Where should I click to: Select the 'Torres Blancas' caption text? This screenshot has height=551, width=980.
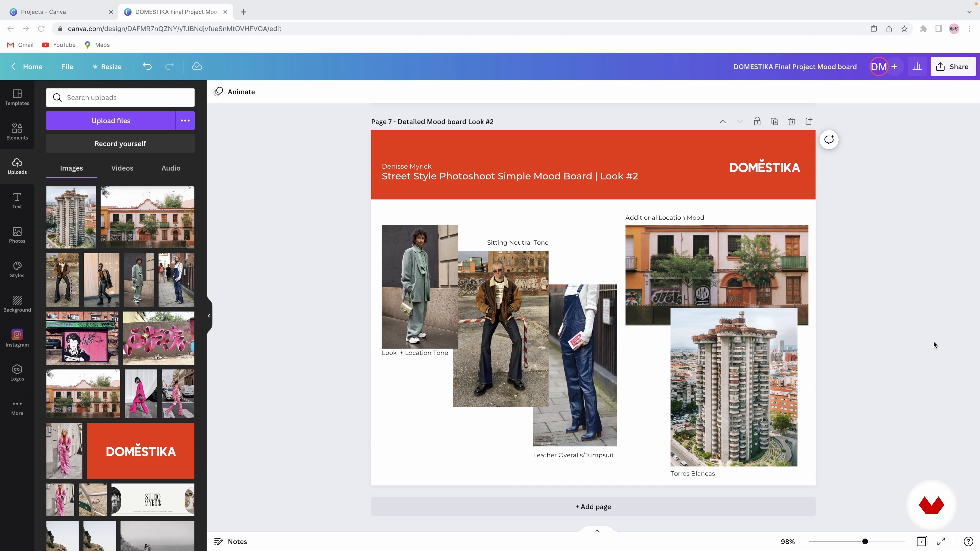tap(692, 473)
